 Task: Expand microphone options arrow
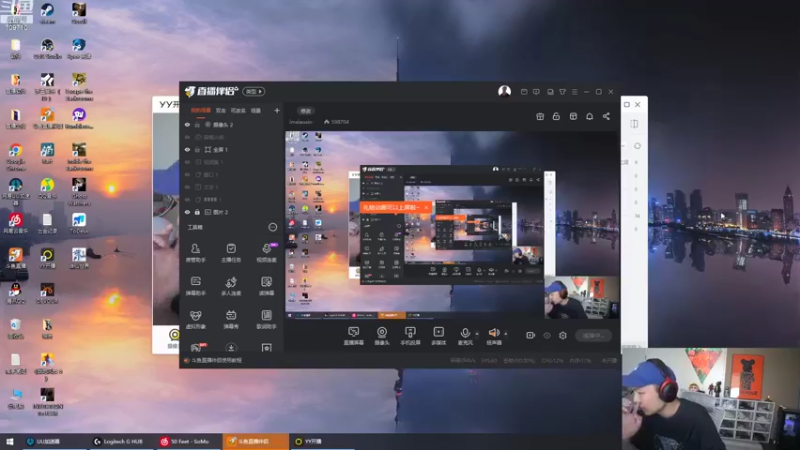click(477, 334)
